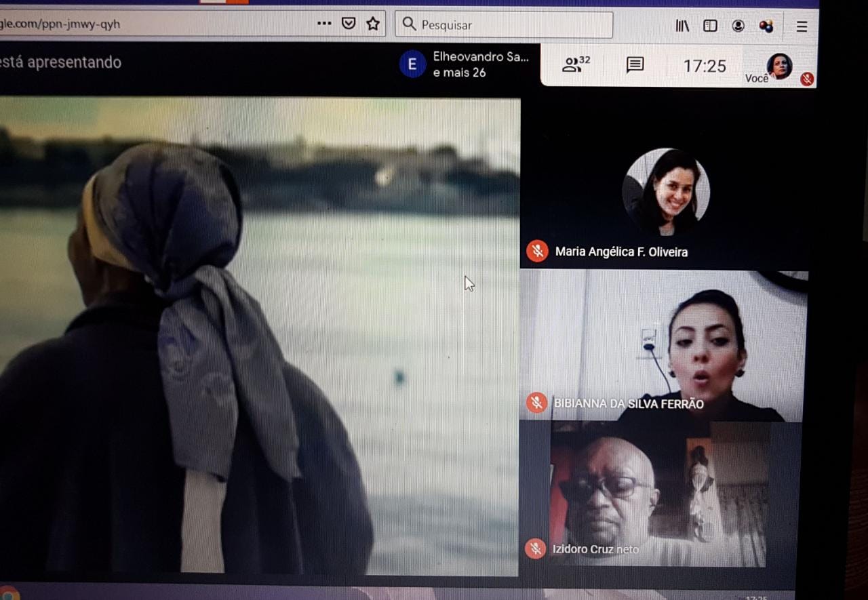
Task: Click the address bar with the meeting URL
Action: [149, 24]
